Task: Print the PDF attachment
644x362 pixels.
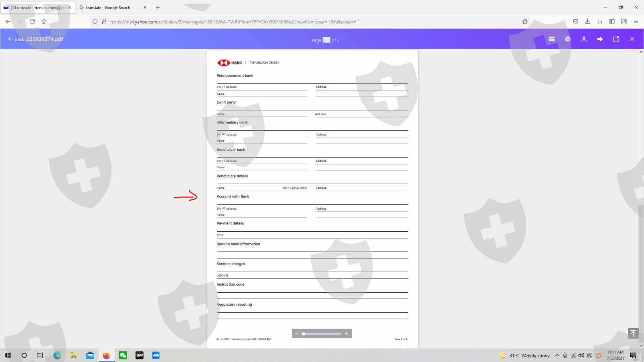Action: [x=568, y=39]
